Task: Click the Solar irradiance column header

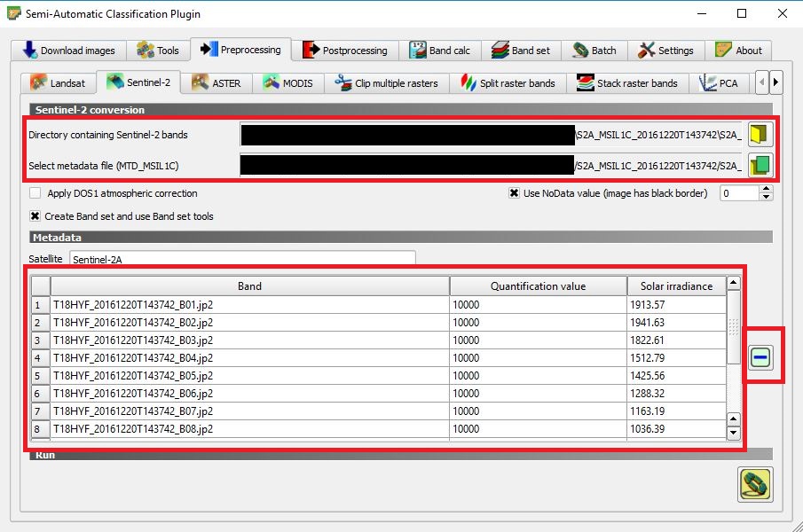Action: (x=676, y=286)
